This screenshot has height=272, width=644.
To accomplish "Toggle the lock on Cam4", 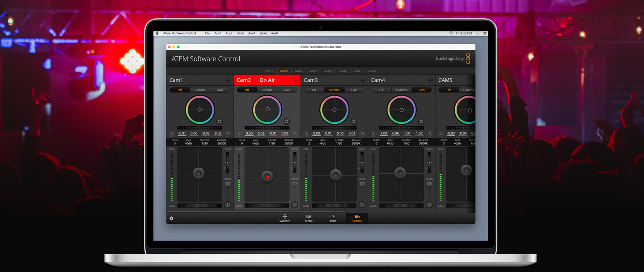I will (x=430, y=80).
